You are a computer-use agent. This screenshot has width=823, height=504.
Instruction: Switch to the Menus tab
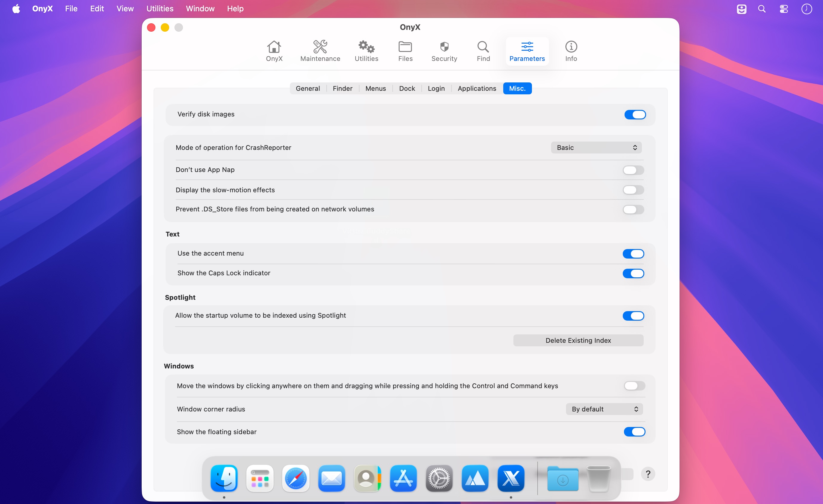[375, 88]
